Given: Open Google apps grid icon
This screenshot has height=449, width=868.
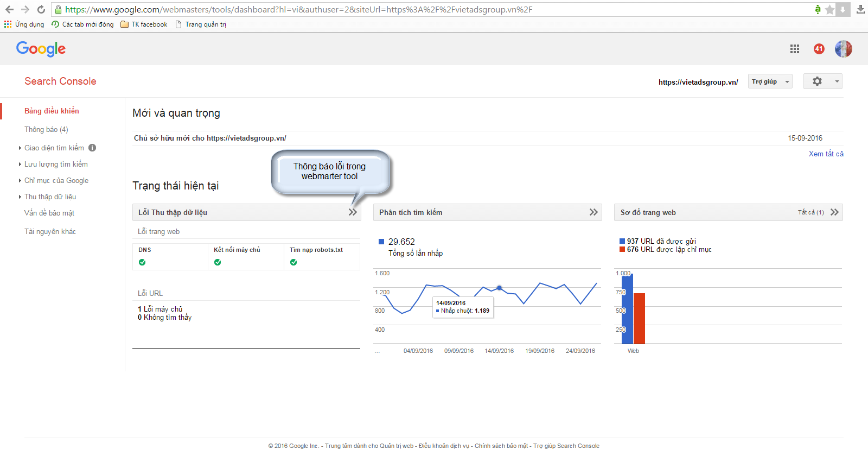Looking at the screenshot, I should 795,49.
